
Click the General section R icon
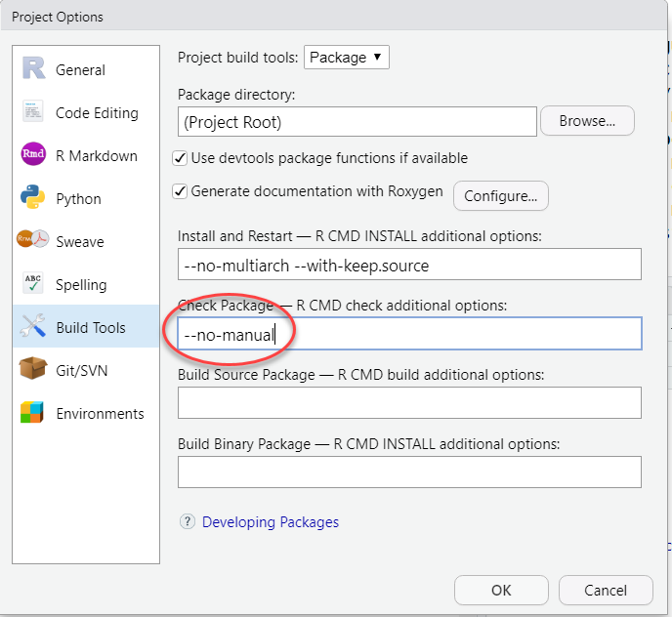pyautogui.click(x=33, y=69)
